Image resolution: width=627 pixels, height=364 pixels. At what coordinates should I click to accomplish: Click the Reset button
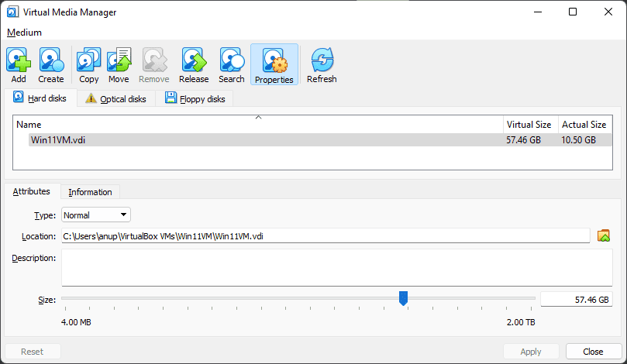33,351
